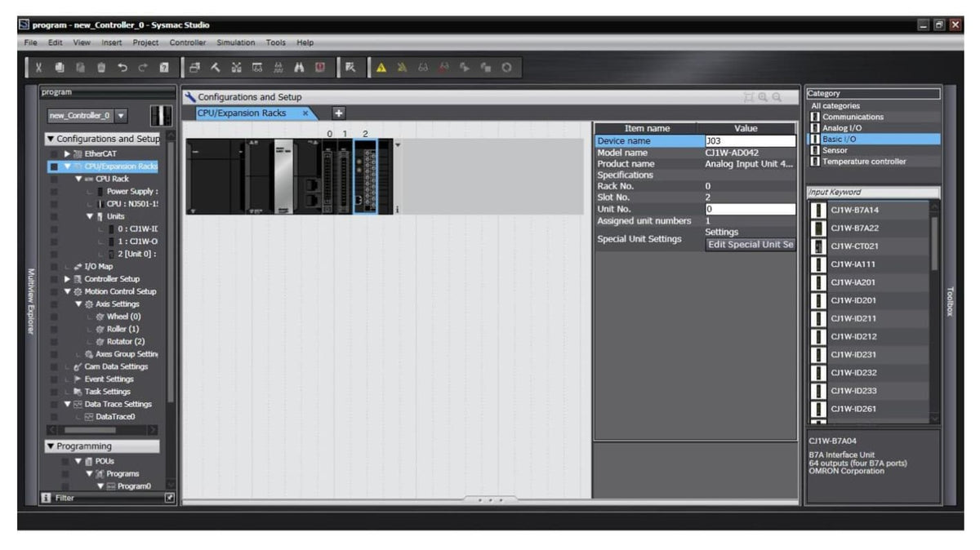Click the Edit Special Unit Settings button
The image size is (980, 550).
tap(751, 244)
